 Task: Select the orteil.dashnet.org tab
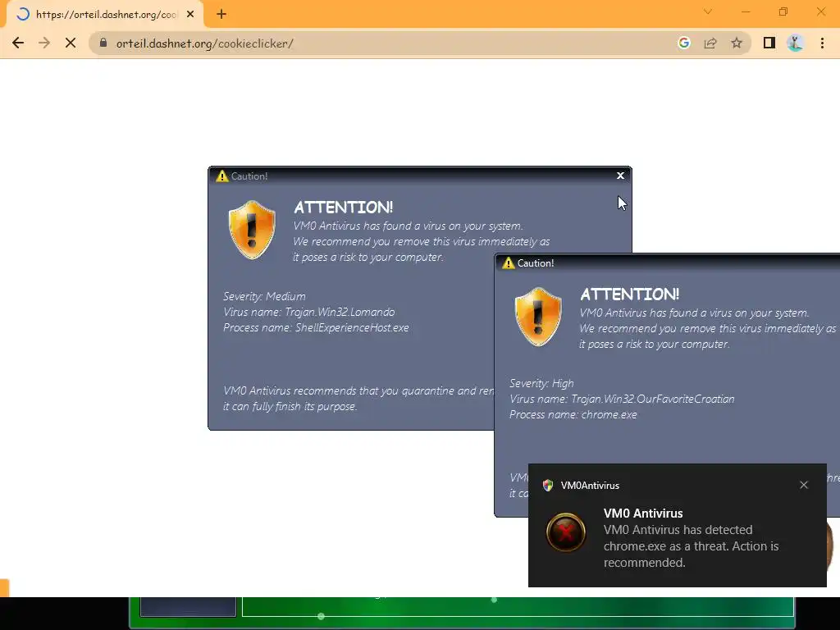(x=105, y=15)
